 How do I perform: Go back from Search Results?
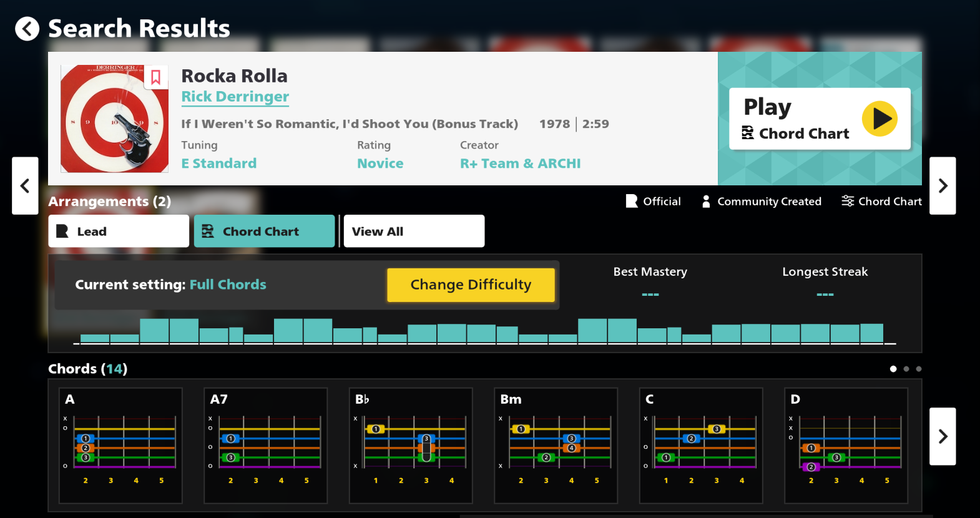27,29
